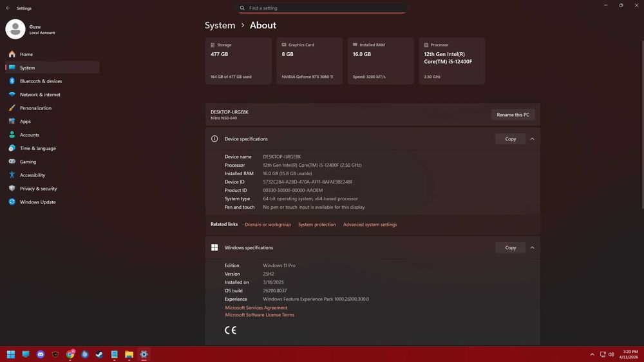Show hidden system tray icons
The image size is (644, 362).
(x=592, y=354)
